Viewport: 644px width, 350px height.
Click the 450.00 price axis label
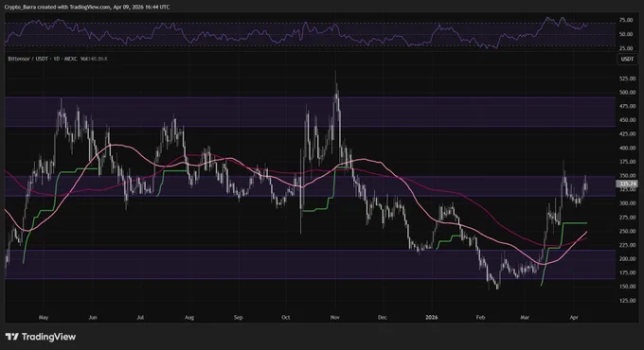click(627, 120)
